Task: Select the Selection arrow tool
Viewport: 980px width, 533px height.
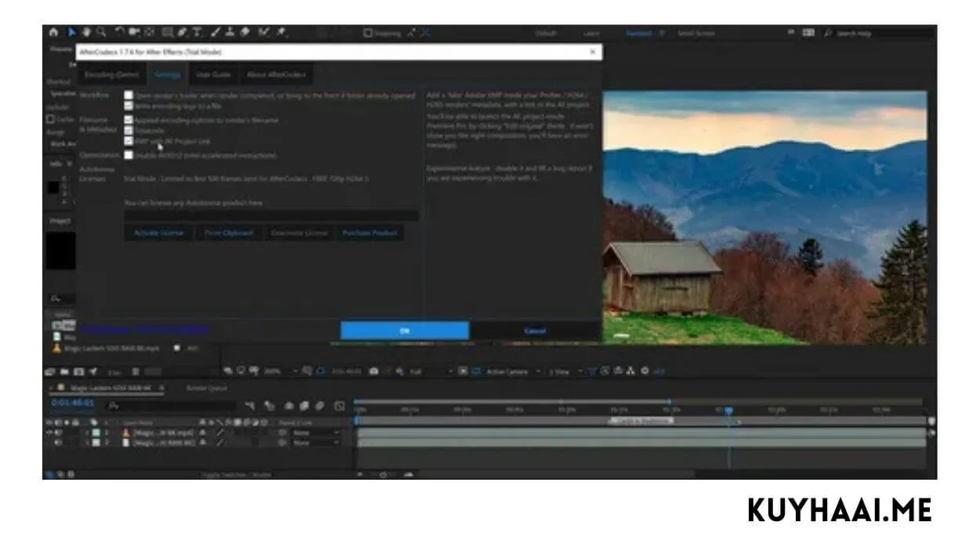Action: pyautogui.click(x=72, y=33)
